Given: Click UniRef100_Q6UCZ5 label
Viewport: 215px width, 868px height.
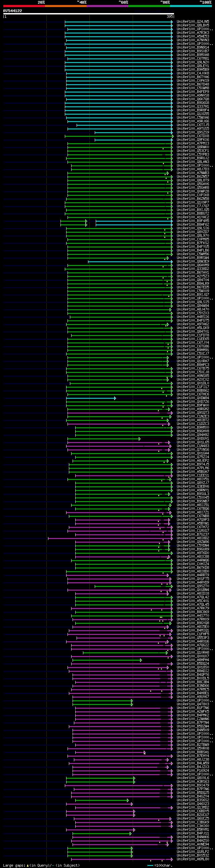Looking at the screenshot, I should 193,818.
